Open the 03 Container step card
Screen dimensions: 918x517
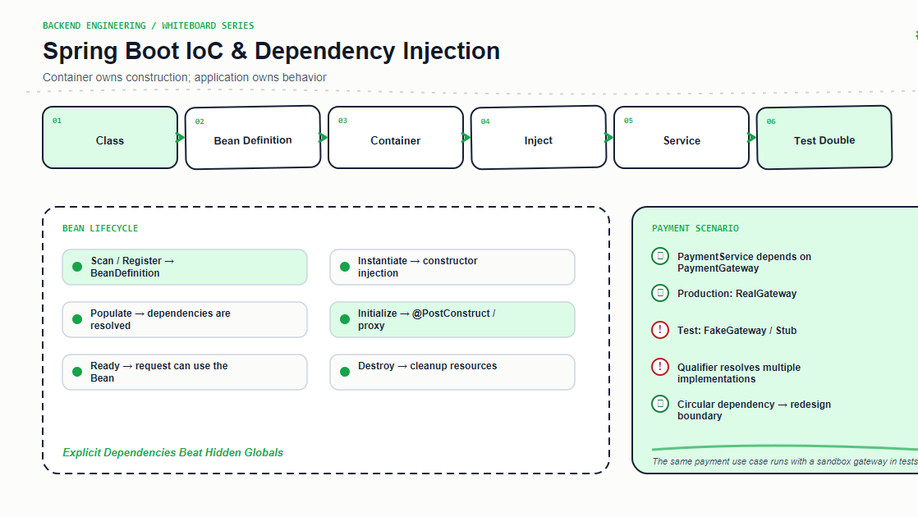(396, 138)
